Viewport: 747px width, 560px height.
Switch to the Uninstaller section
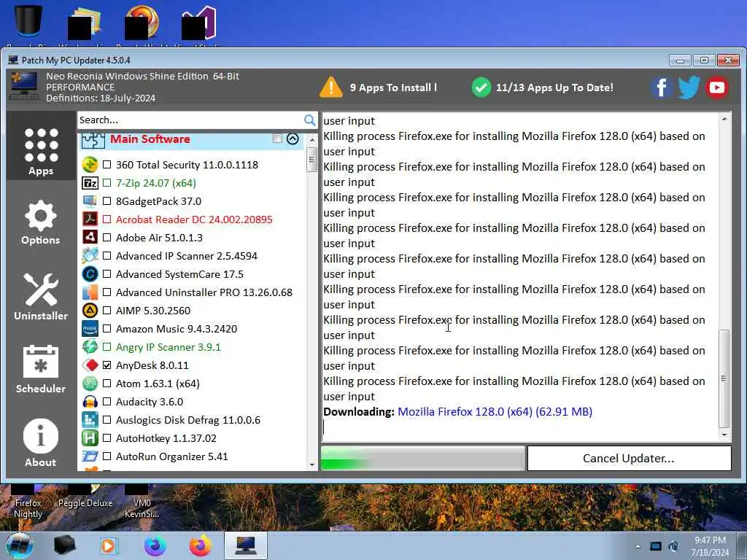coord(41,297)
